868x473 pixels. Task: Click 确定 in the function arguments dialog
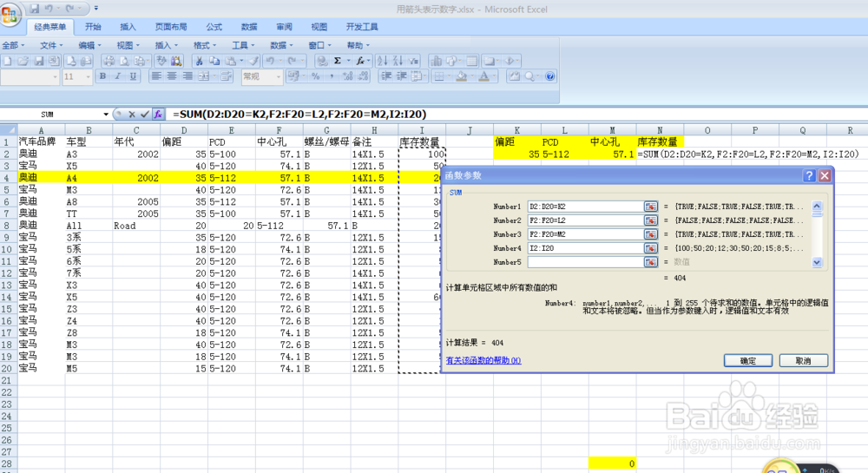tap(748, 361)
